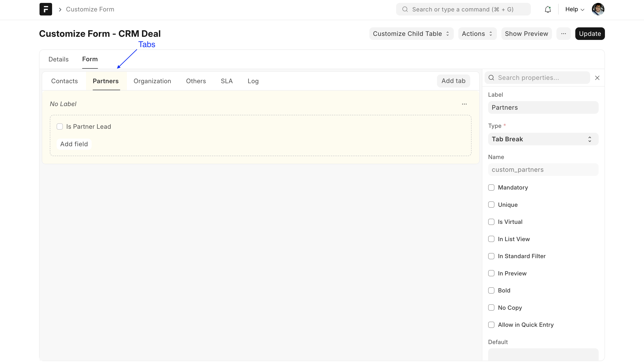Screen dimensions: 644x362
Task: Open the Actions dropdown
Action: click(x=477, y=34)
